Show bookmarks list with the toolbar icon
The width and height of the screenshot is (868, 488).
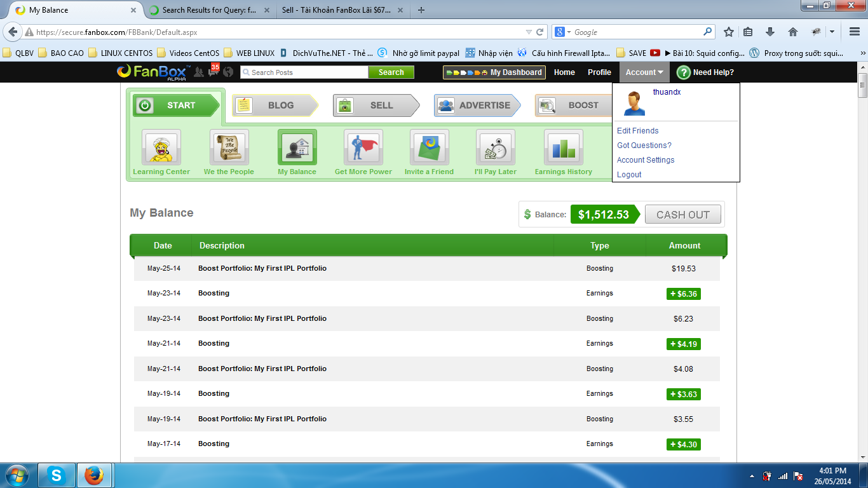[x=748, y=32]
